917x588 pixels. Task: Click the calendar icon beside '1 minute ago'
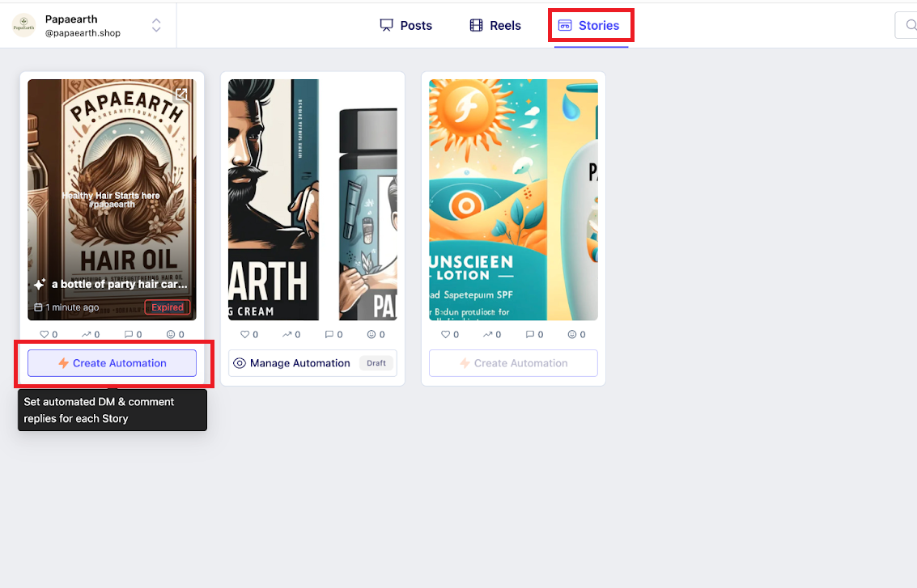coord(38,307)
